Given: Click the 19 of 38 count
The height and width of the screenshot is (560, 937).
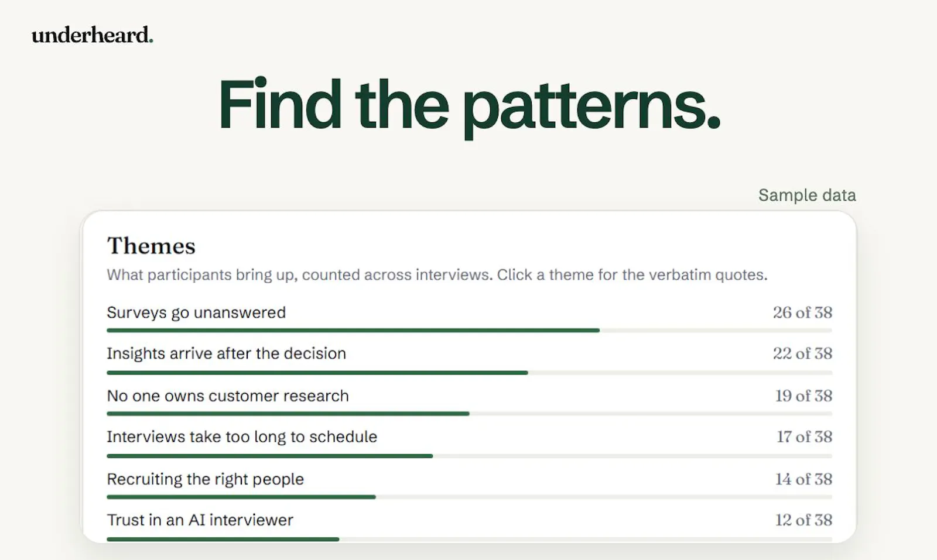Looking at the screenshot, I should [x=803, y=396].
